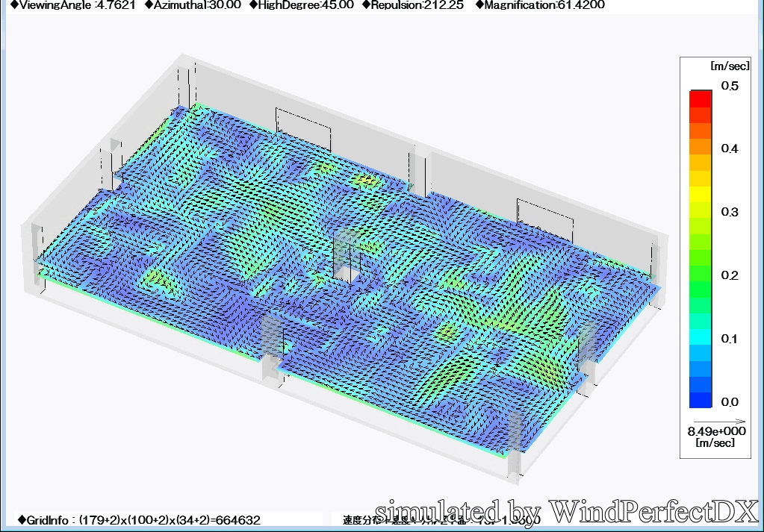The image size is (764, 532).
Task: Click the red 0.5 legend swatch
Action: (701, 98)
